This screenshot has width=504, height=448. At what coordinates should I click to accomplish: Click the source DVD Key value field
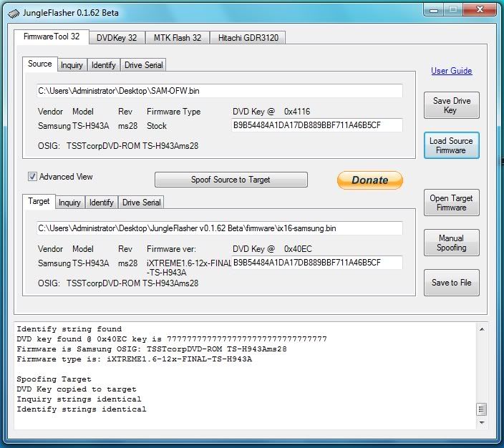point(317,125)
